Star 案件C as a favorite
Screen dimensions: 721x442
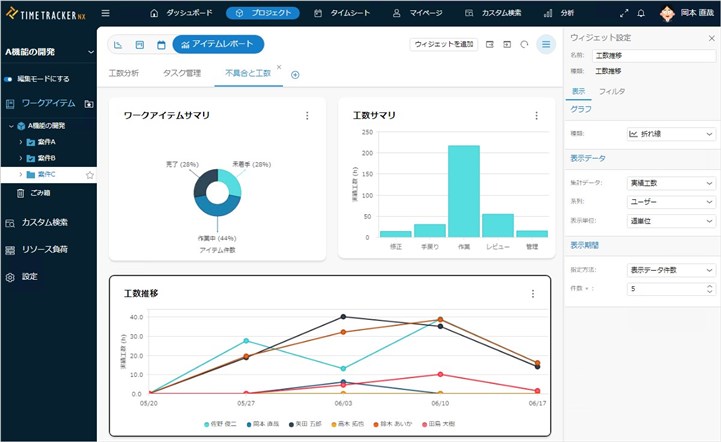(90, 175)
